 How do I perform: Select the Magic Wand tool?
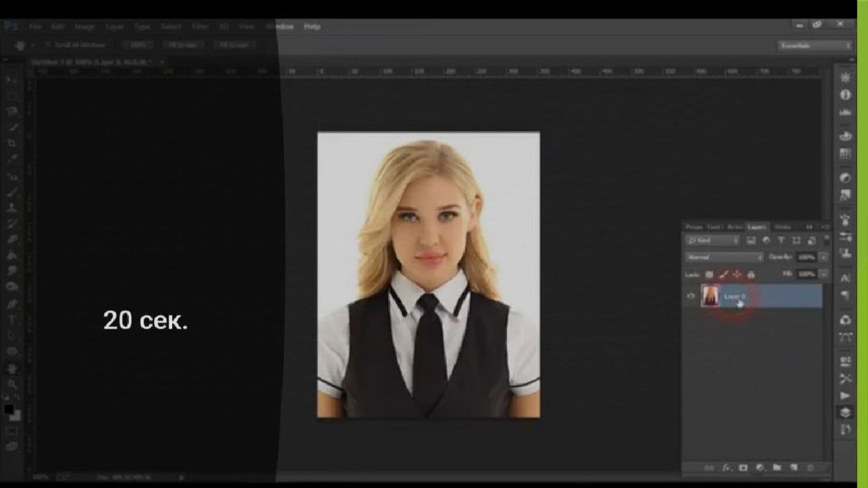tap(12, 127)
